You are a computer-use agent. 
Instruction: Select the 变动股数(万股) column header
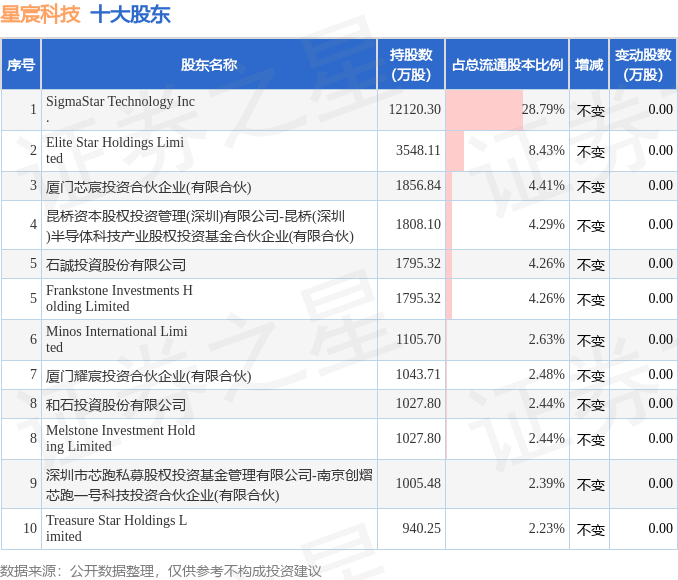click(643, 64)
